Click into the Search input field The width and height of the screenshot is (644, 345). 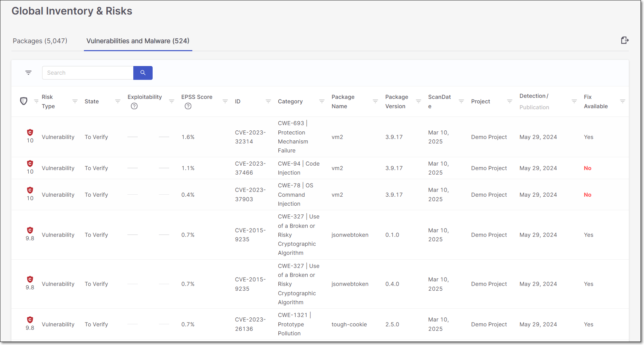(88, 73)
